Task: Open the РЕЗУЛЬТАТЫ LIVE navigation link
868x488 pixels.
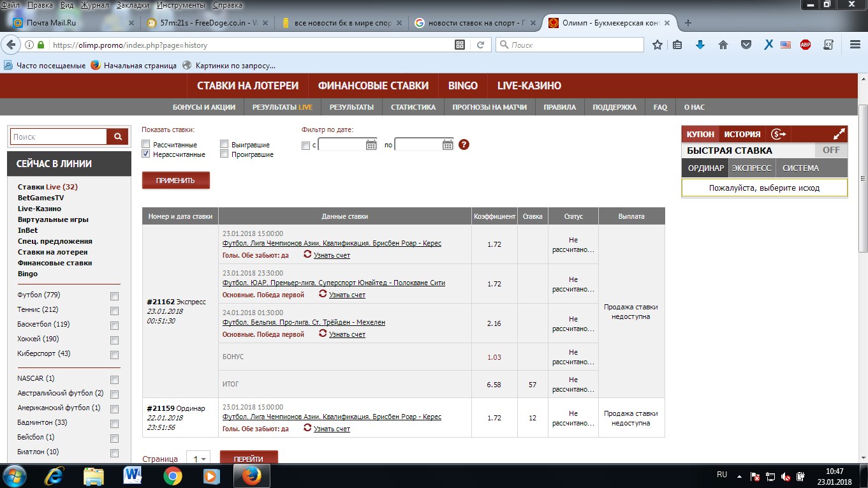Action: tap(283, 107)
